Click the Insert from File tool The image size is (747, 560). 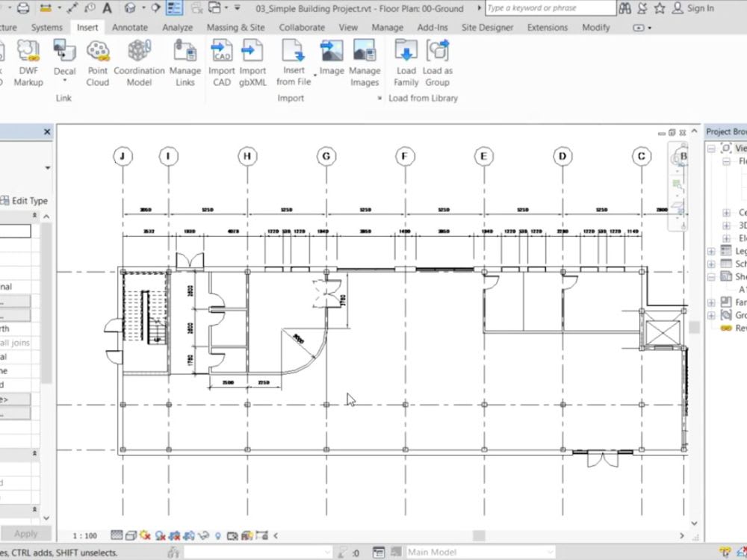(293, 63)
